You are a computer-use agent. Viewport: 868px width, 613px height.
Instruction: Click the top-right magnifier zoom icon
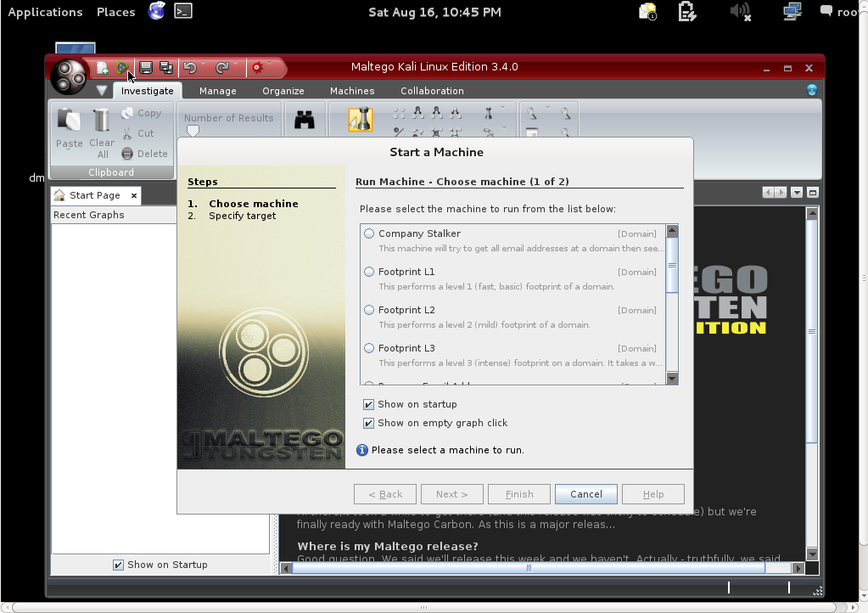tap(565, 114)
